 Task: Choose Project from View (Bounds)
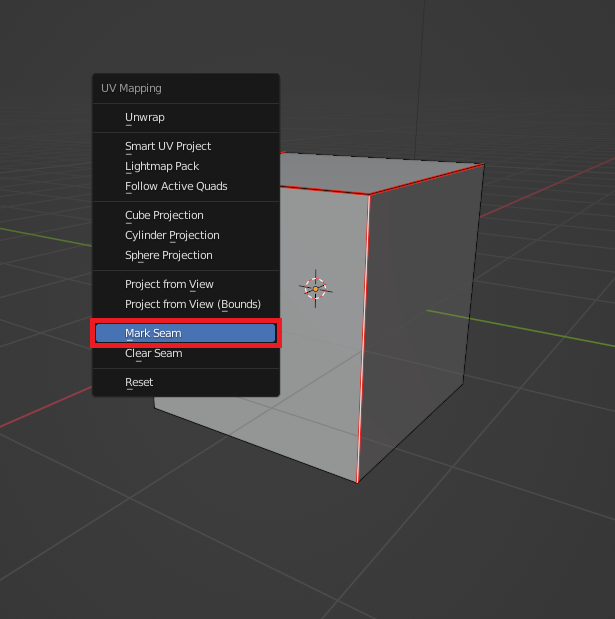(x=192, y=304)
